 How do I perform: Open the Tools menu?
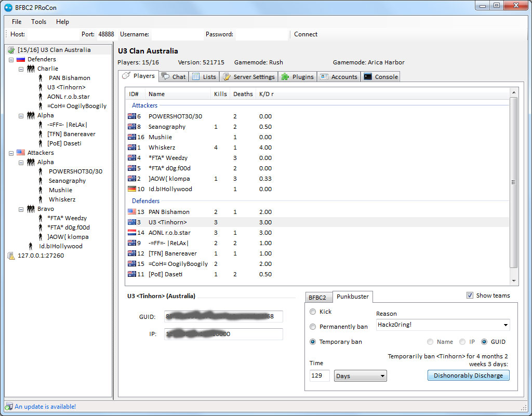(x=38, y=22)
